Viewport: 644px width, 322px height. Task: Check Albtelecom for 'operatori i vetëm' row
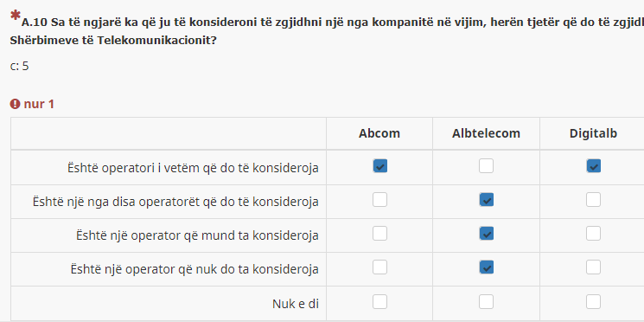click(x=487, y=166)
